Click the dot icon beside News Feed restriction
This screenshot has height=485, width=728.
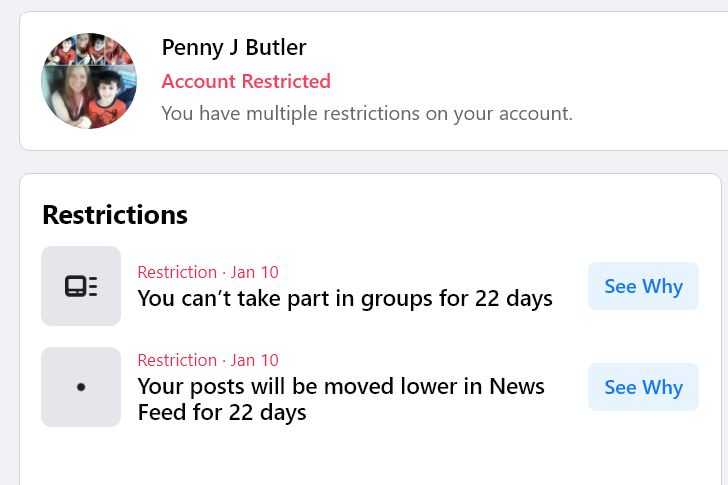pyautogui.click(x=81, y=387)
